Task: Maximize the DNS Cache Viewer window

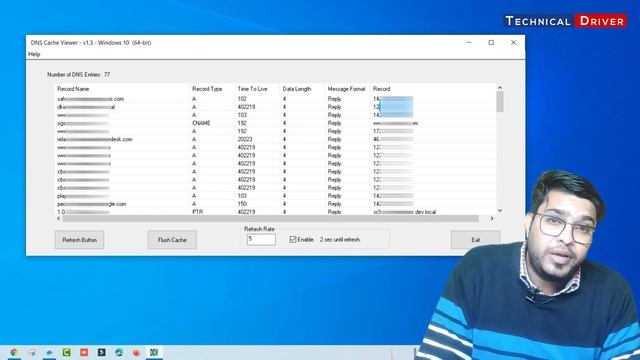Action: click(x=491, y=42)
